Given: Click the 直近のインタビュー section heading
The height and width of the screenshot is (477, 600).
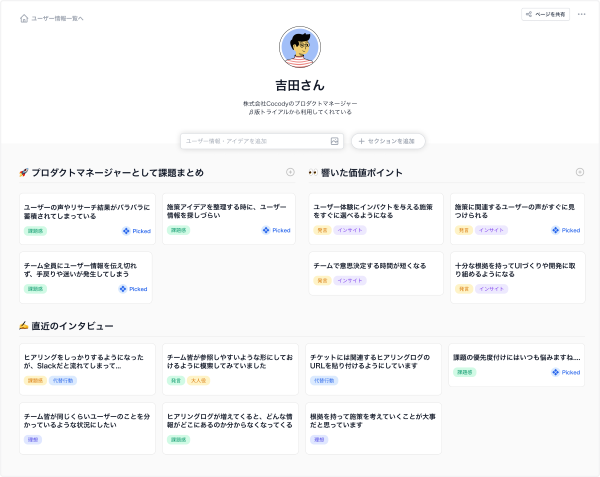Looking at the screenshot, I should pyautogui.click(x=72, y=326).
